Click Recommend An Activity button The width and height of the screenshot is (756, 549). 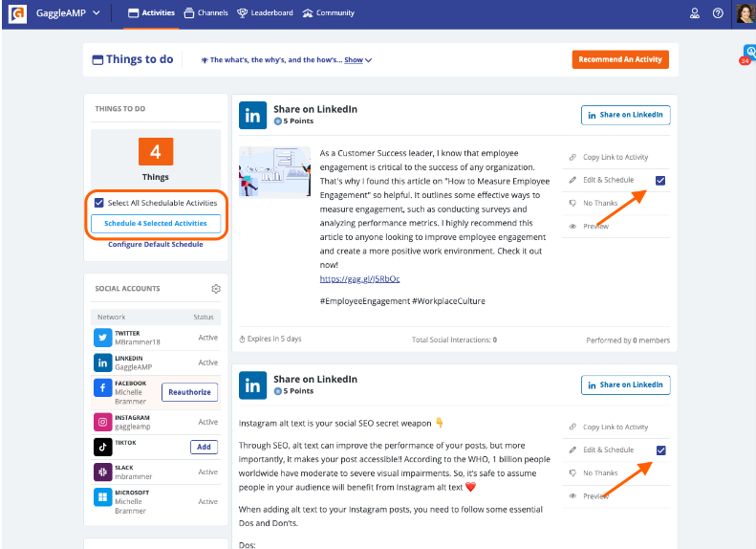620,59
